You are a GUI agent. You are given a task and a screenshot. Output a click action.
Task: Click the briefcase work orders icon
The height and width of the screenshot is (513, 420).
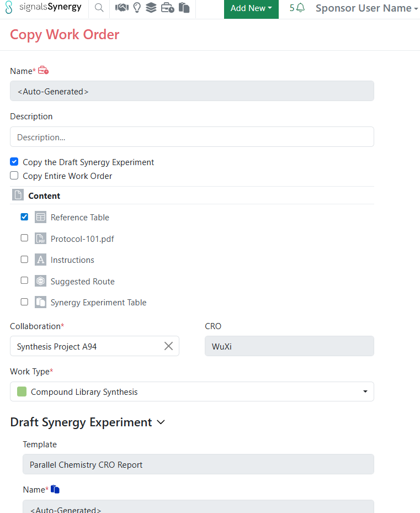tap(168, 8)
